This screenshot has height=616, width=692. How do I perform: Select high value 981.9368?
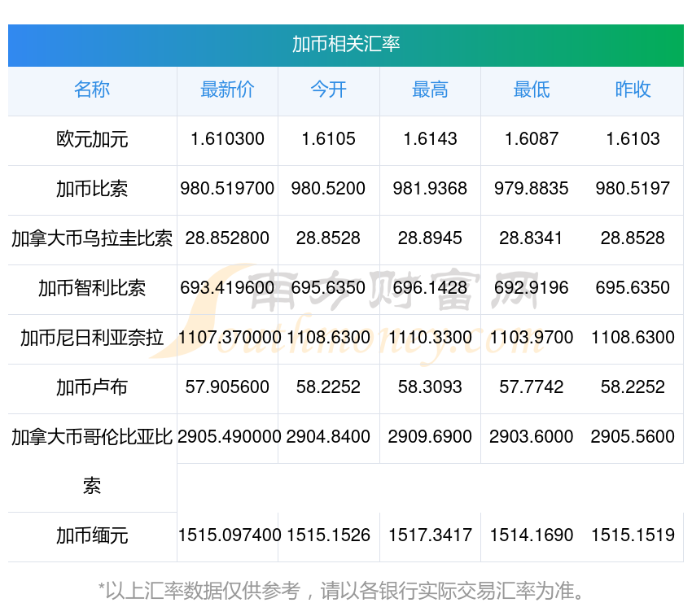430,189
